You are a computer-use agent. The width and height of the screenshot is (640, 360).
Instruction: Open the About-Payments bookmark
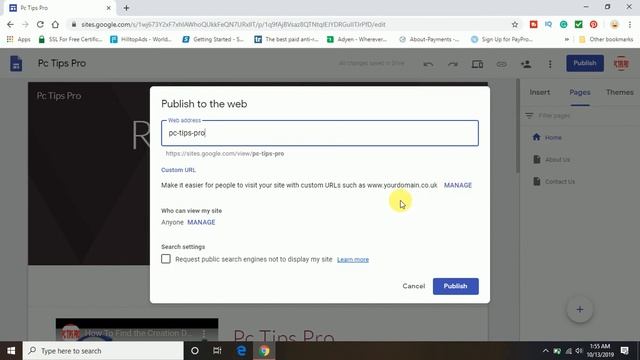pos(429,39)
